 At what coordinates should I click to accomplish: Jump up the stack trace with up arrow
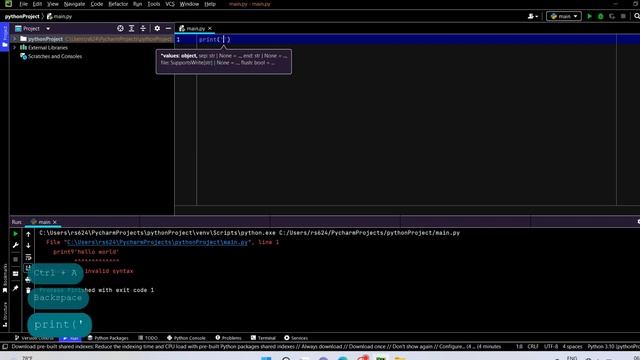click(x=28, y=234)
